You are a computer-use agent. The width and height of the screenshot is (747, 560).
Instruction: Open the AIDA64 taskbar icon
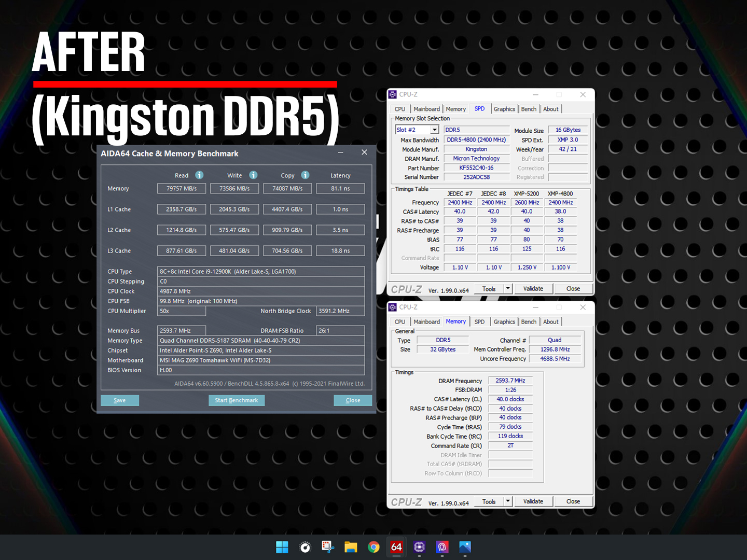coord(396,547)
